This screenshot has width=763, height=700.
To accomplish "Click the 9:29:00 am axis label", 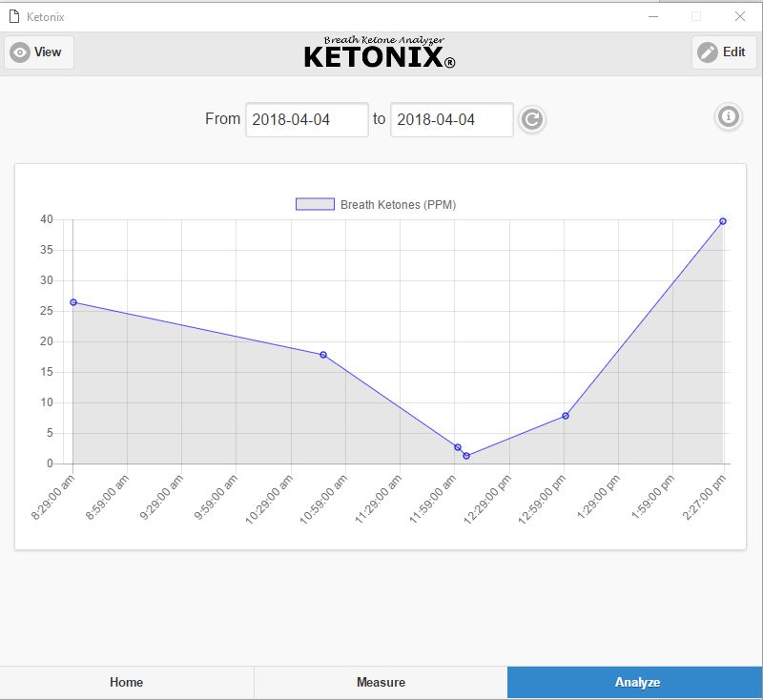I will (162, 497).
